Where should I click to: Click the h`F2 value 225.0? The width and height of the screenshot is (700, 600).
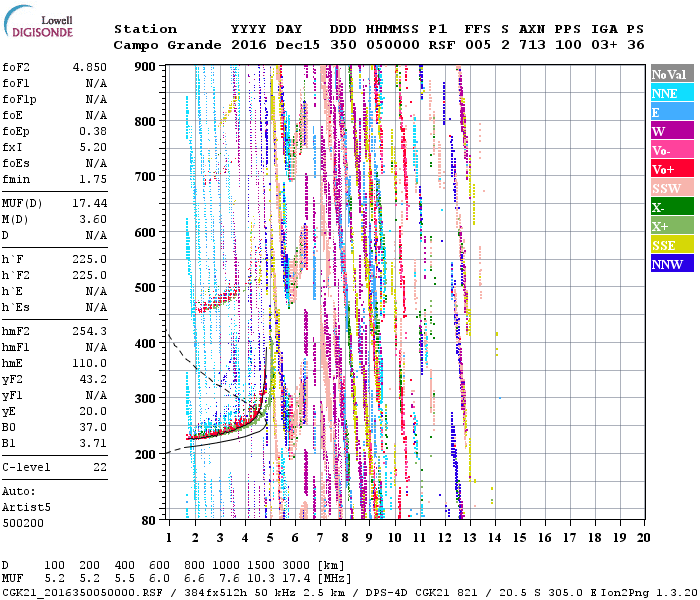(x=90, y=275)
